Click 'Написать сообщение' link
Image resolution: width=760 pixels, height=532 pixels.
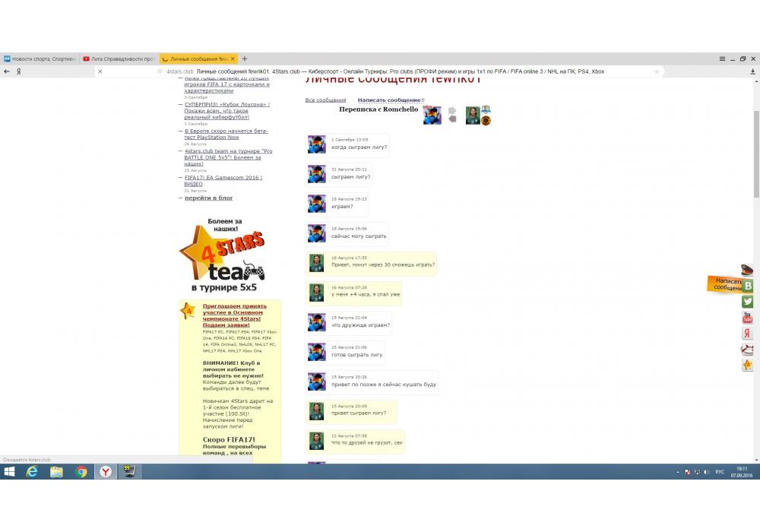click(389, 100)
